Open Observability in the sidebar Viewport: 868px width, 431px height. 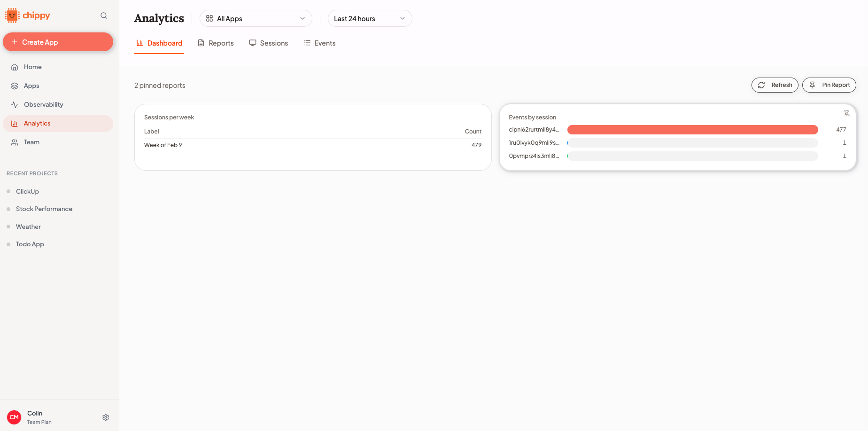point(58,104)
